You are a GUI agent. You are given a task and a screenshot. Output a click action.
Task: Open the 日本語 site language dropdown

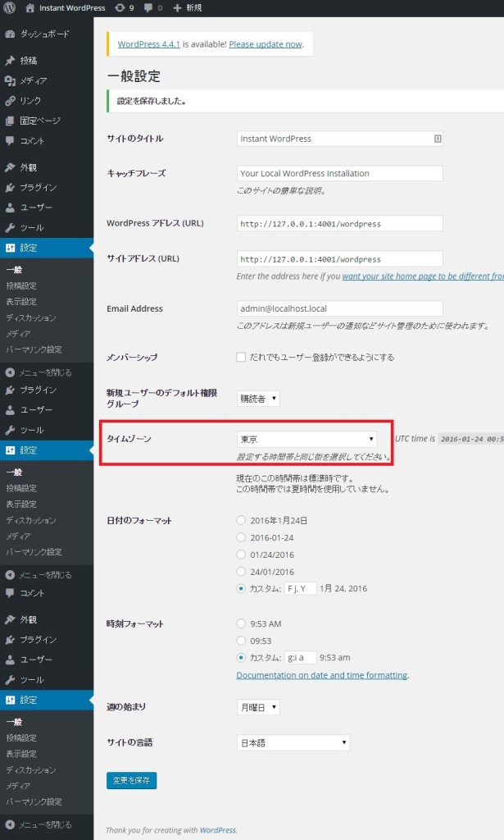point(293,742)
